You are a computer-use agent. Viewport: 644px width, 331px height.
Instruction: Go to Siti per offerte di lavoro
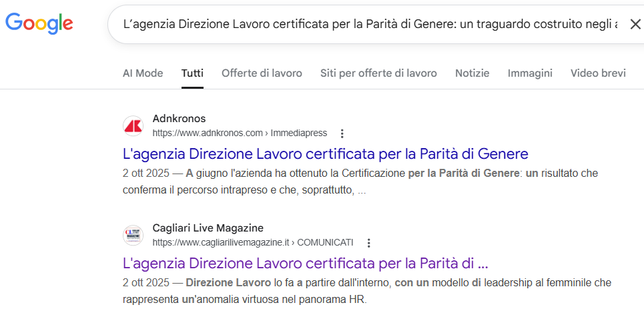click(378, 73)
